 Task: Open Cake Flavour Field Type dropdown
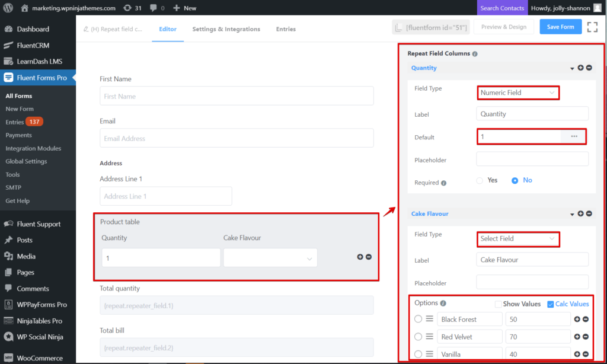click(518, 238)
